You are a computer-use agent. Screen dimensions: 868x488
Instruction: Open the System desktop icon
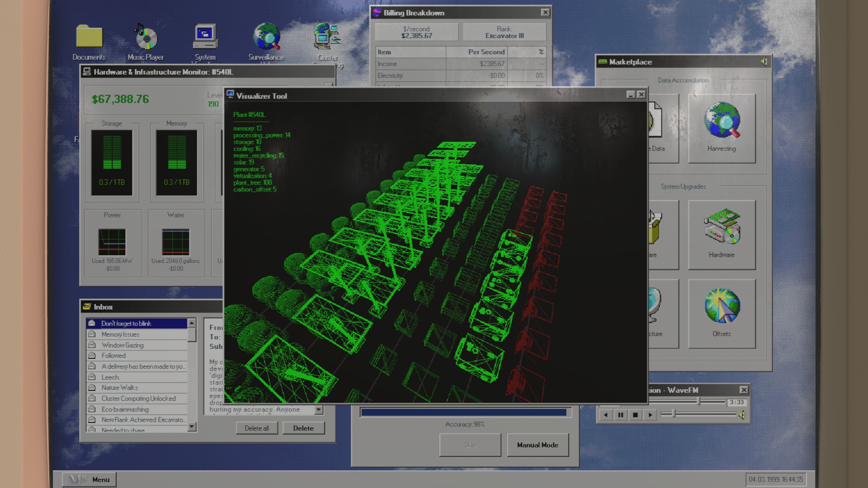pos(205,37)
